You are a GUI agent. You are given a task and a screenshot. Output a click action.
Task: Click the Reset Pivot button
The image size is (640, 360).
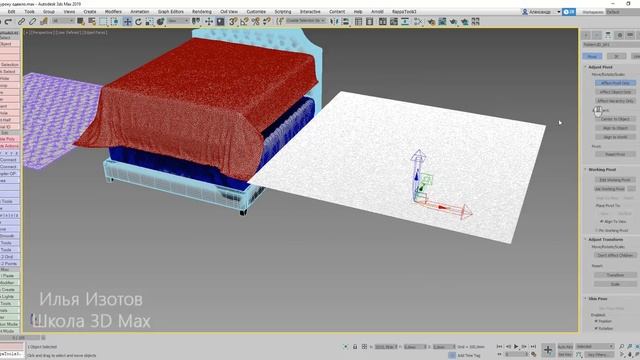pos(615,154)
